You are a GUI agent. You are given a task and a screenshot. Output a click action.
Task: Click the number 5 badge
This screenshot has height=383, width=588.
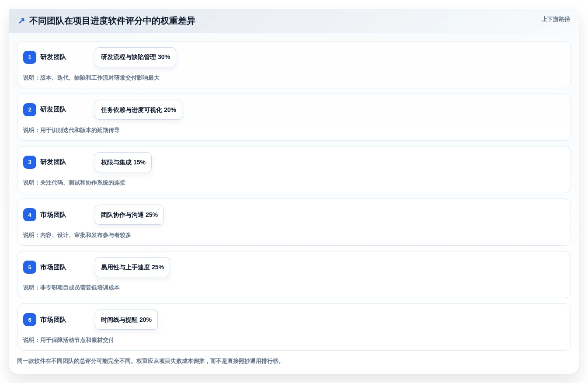(30, 267)
